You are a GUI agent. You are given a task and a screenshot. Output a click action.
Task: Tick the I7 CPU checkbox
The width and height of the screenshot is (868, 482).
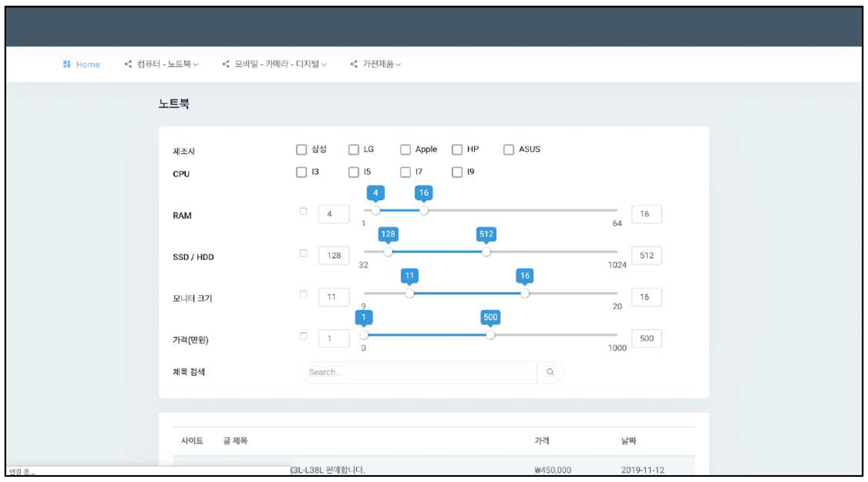(x=405, y=172)
